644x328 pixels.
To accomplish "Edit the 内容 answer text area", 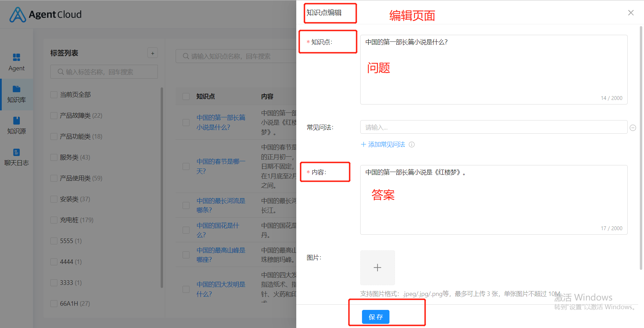I will coord(494,200).
